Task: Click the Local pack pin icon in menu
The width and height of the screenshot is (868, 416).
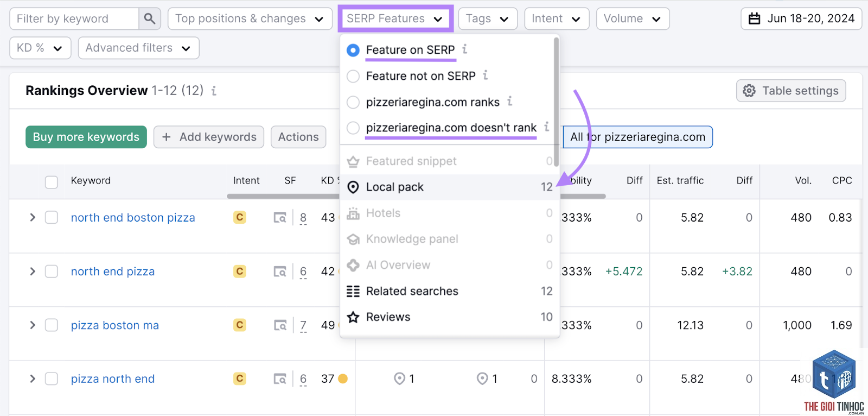Action: [353, 187]
